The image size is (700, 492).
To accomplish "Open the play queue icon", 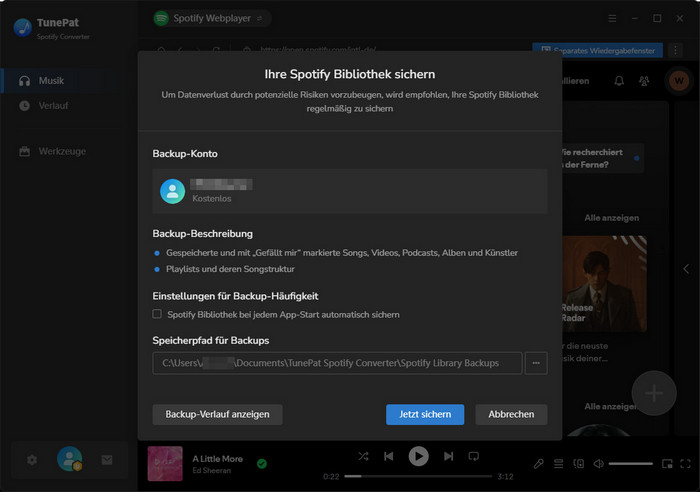I will point(558,464).
